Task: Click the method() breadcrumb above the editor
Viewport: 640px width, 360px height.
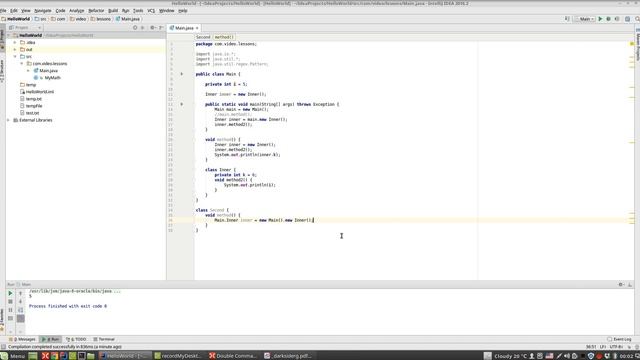Action: (224, 37)
